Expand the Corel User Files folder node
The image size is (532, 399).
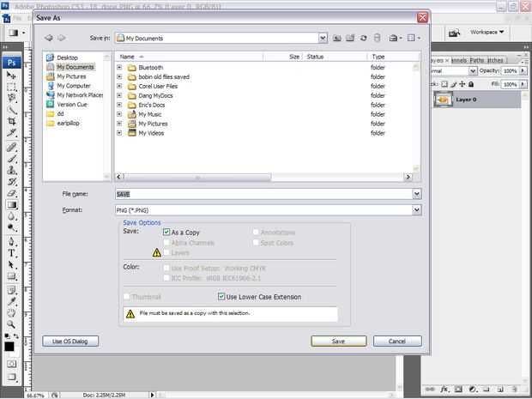[119, 86]
